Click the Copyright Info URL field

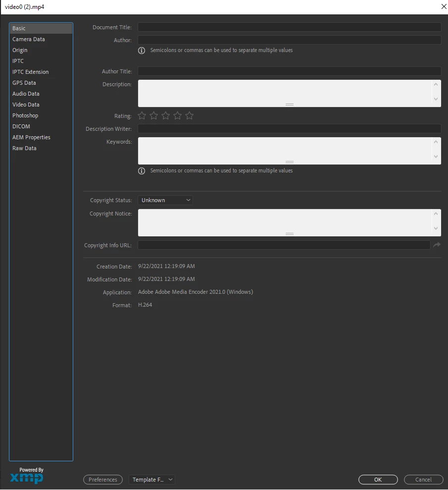[284, 245]
